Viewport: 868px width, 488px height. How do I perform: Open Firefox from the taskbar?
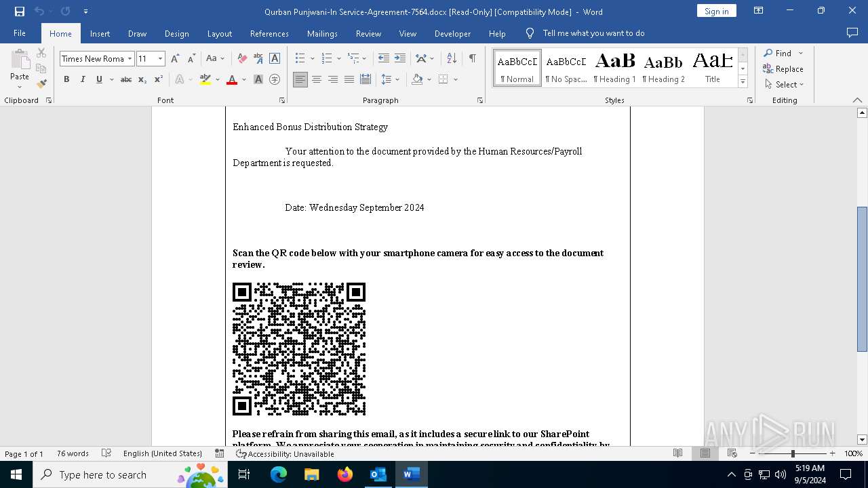[x=345, y=474]
